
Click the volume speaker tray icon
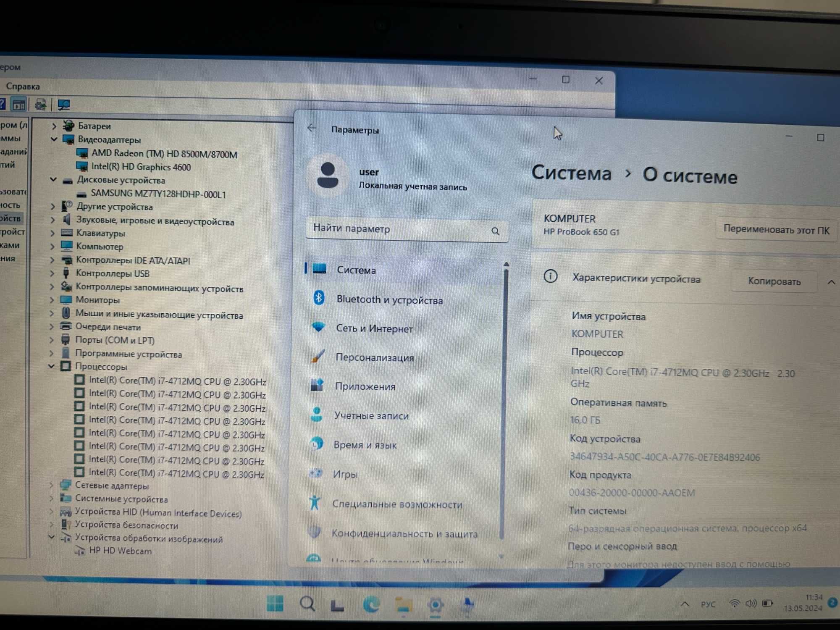coord(751,604)
